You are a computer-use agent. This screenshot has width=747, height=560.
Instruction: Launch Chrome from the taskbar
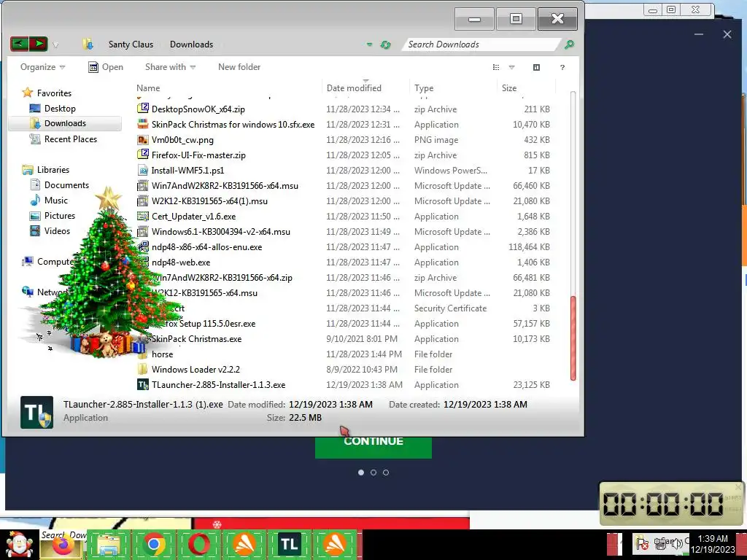153,545
